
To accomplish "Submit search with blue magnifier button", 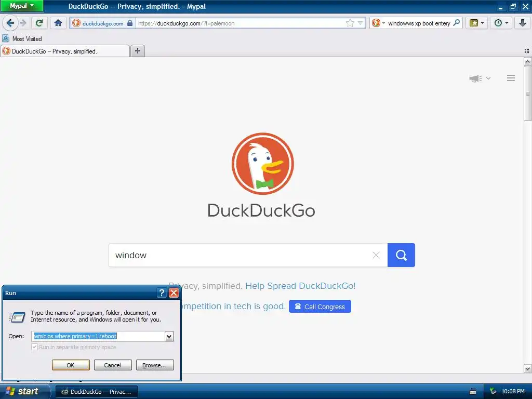I will coord(401,255).
